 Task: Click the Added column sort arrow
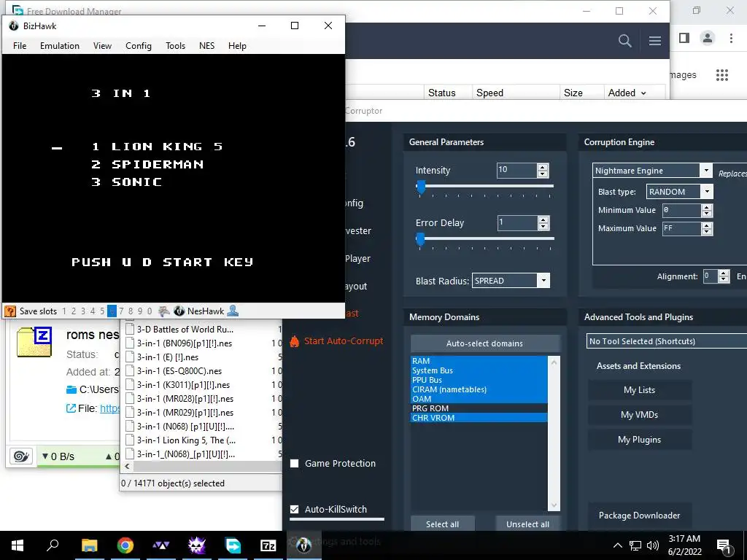click(643, 93)
